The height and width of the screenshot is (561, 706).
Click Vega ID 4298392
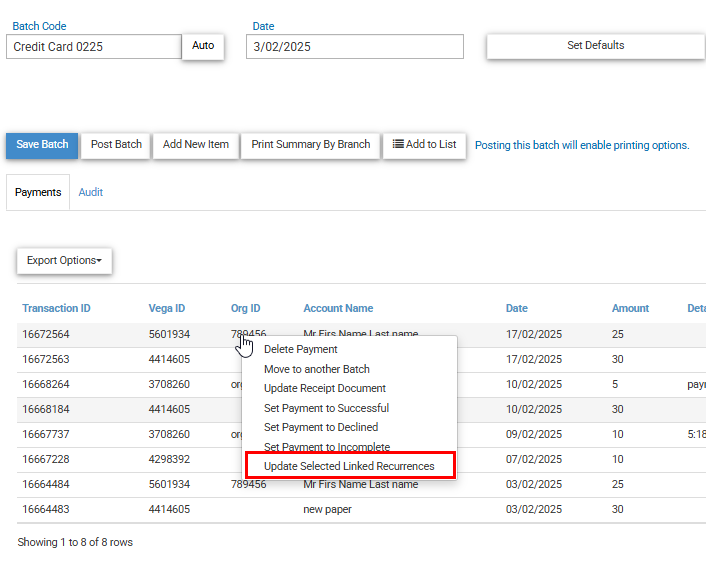tap(169, 459)
